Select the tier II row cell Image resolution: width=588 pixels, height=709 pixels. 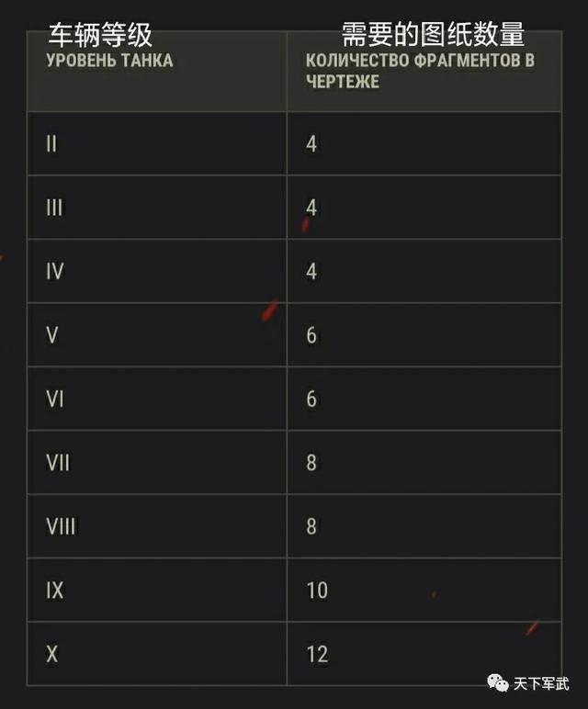tap(157, 144)
